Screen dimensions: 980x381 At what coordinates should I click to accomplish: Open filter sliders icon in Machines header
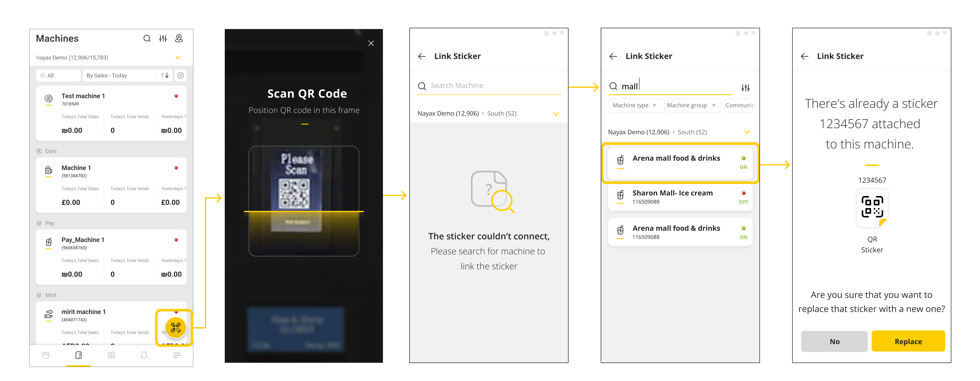[x=163, y=38]
